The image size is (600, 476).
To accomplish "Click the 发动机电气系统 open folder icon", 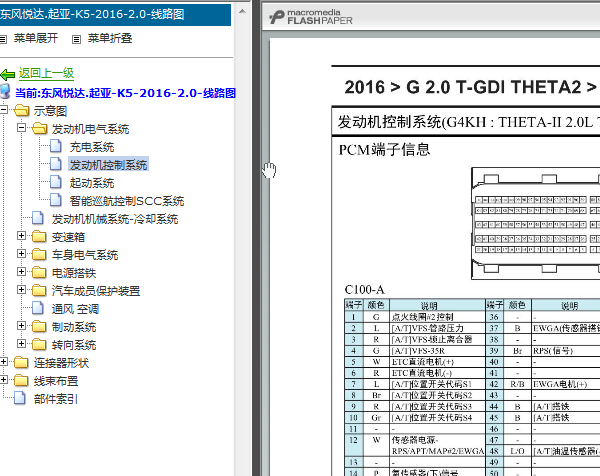I will coord(40,129).
